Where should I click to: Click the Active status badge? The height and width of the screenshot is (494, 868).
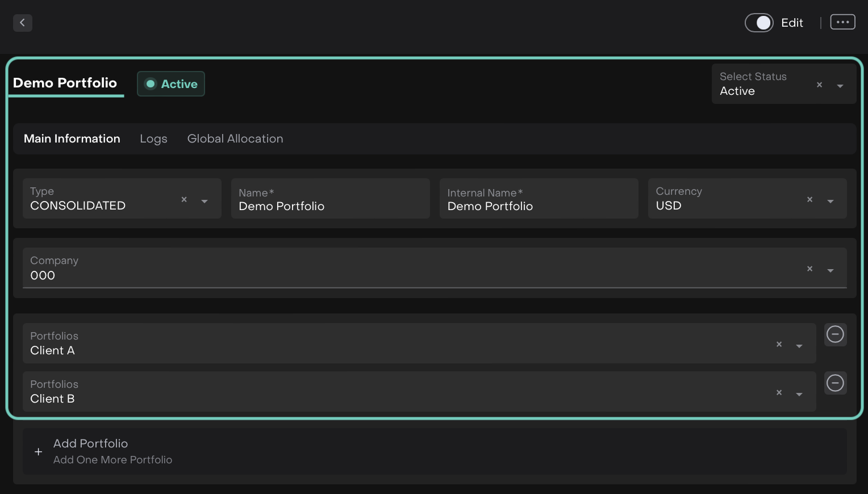pyautogui.click(x=171, y=84)
